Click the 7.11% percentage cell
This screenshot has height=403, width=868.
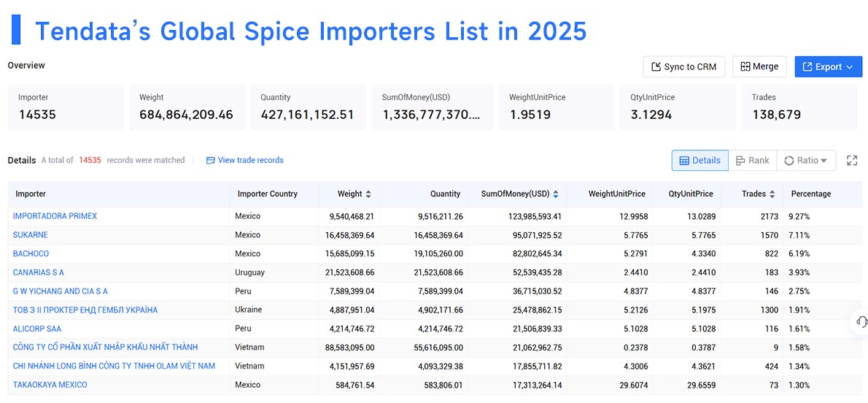point(799,235)
